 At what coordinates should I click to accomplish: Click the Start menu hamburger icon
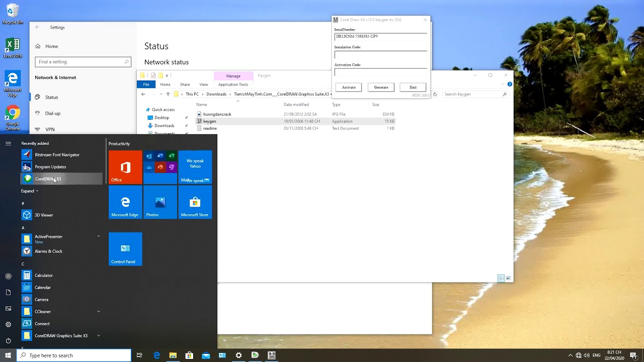(8, 144)
